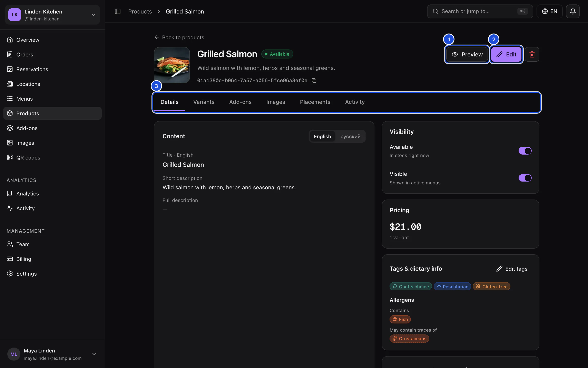Delete product with red trash icon
Image resolution: width=588 pixels, height=368 pixels.
(x=532, y=54)
